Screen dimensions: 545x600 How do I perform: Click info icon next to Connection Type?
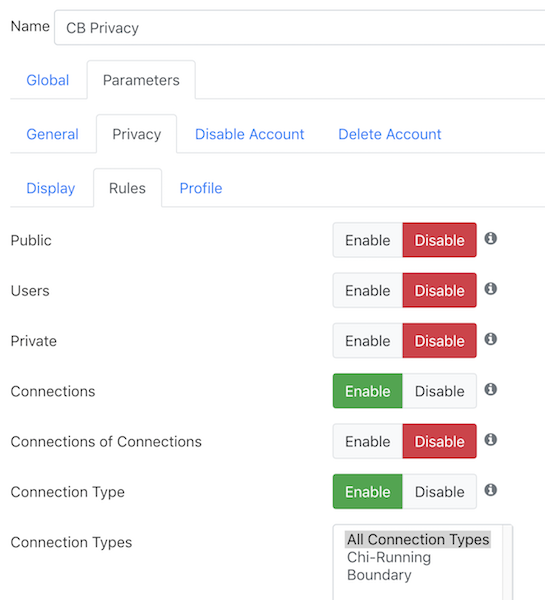[490, 490]
